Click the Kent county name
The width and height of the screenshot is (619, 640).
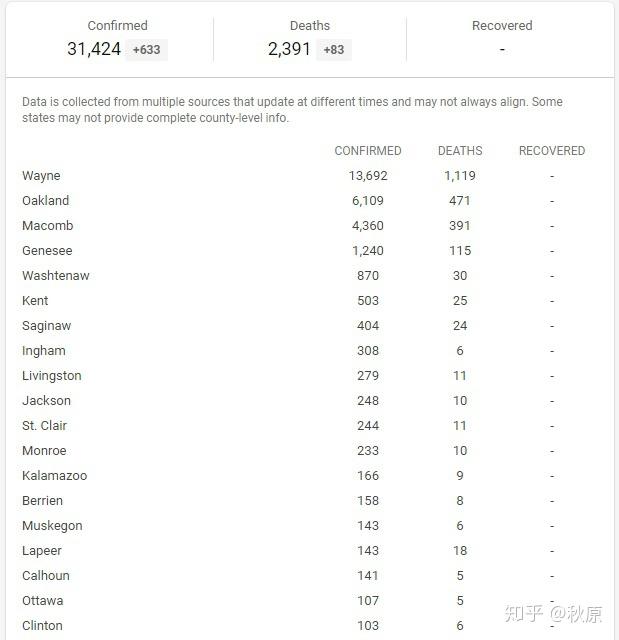pyautogui.click(x=35, y=301)
